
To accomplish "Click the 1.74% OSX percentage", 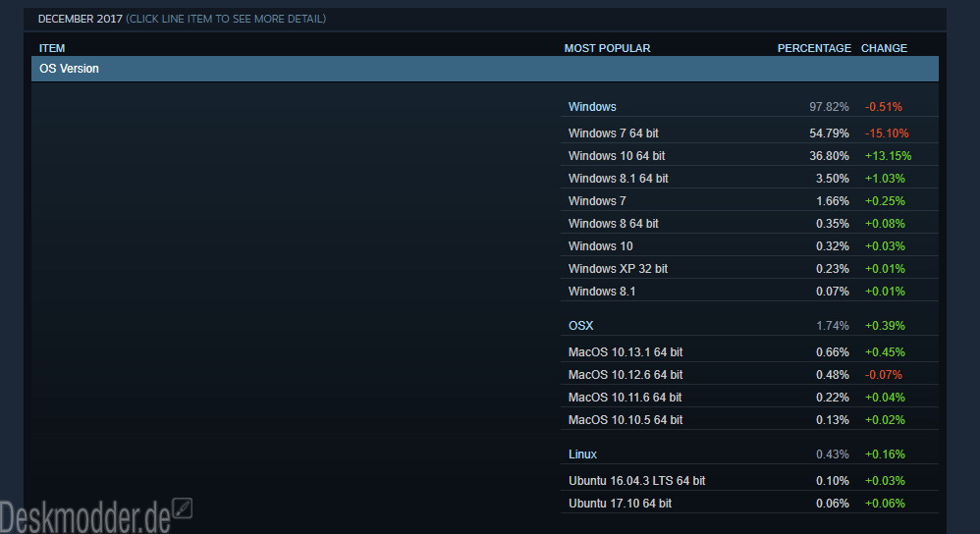I will click(x=832, y=325).
